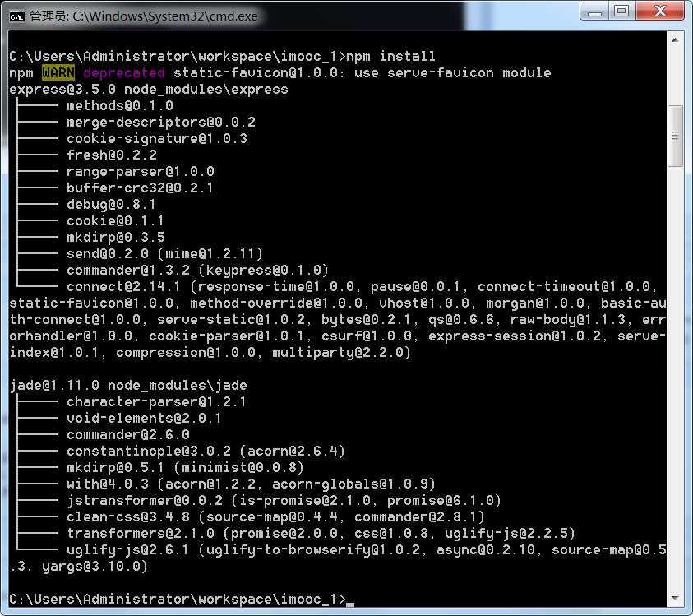This screenshot has height=616, width=693.
Task: Click the yellow WARN label
Action: [58, 72]
